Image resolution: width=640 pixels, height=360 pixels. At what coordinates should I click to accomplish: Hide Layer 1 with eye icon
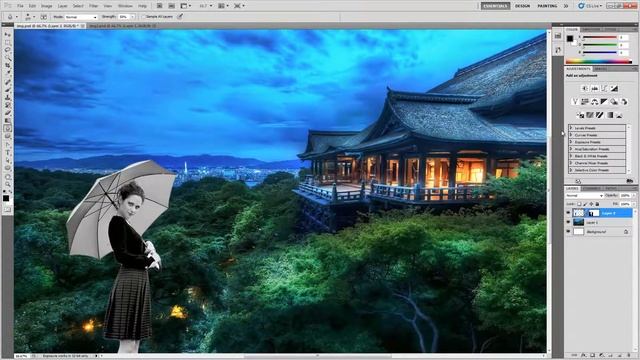569,222
